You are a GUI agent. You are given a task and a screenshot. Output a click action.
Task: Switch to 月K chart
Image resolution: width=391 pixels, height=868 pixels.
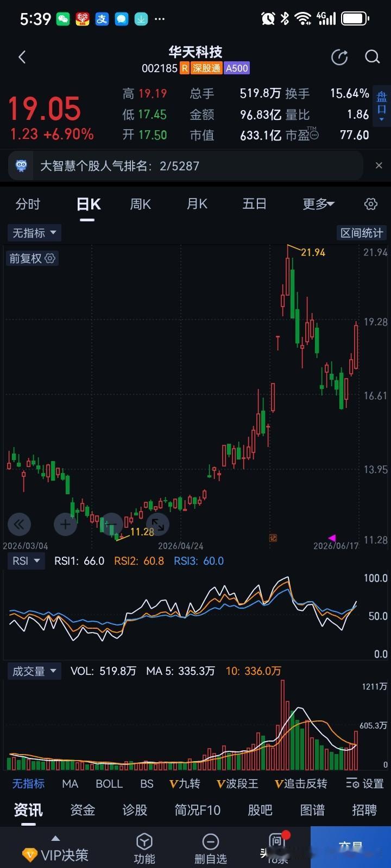[x=197, y=204]
